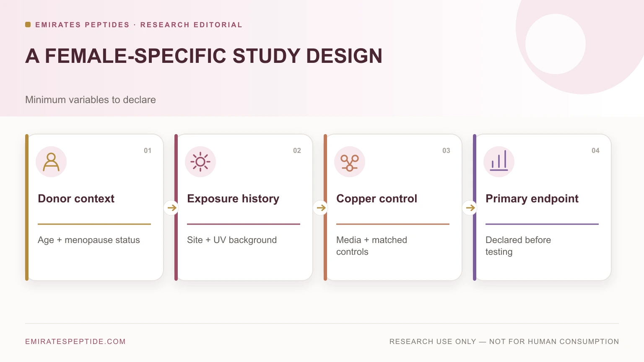The image size is (644, 362).
Task: Click the step number '01' label
Action: point(148,150)
